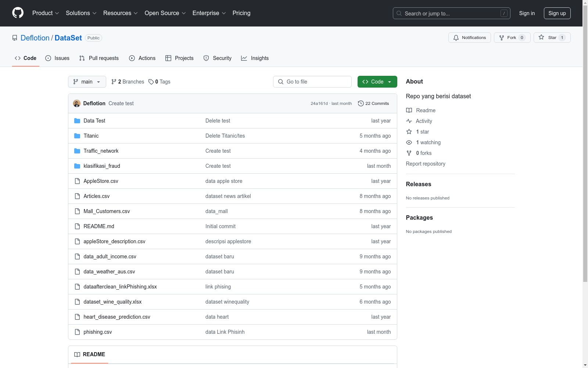The height and width of the screenshot is (368, 588).
Task: Fork the repository with Fork button
Action: pyautogui.click(x=512, y=38)
